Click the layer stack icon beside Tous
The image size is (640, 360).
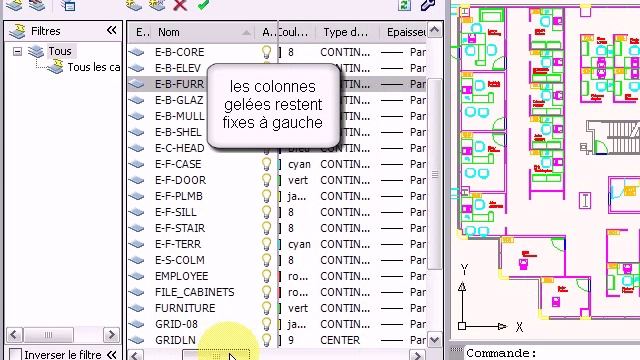36,51
